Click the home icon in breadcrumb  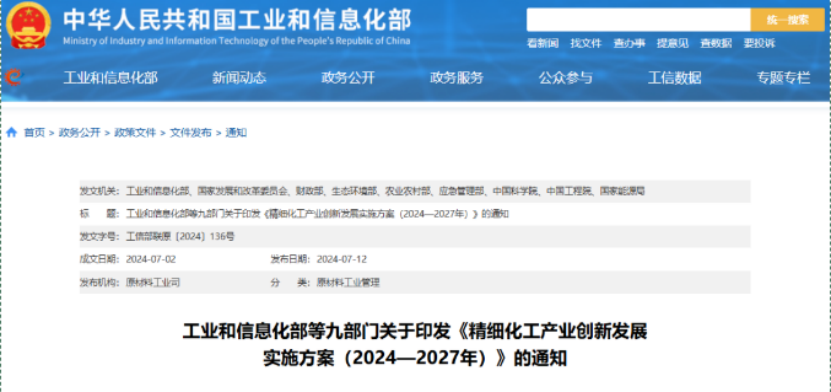(12, 132)
